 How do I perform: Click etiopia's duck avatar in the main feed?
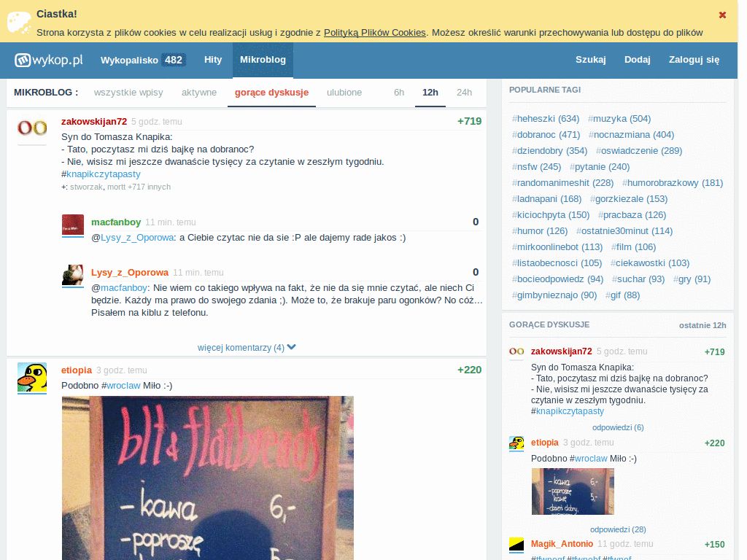pos(32,377)
